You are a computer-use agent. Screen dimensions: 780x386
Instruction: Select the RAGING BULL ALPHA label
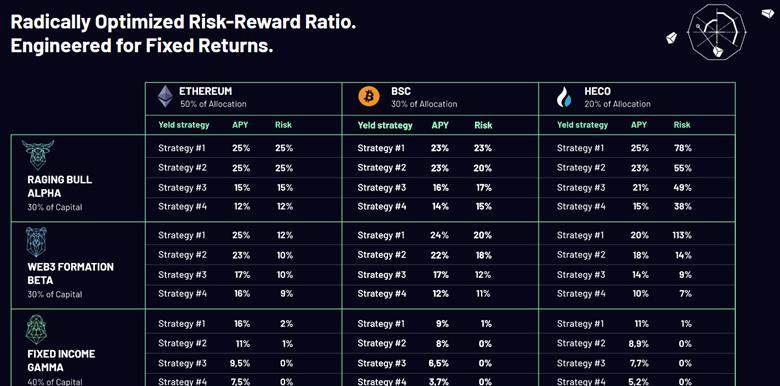point(60,187)
